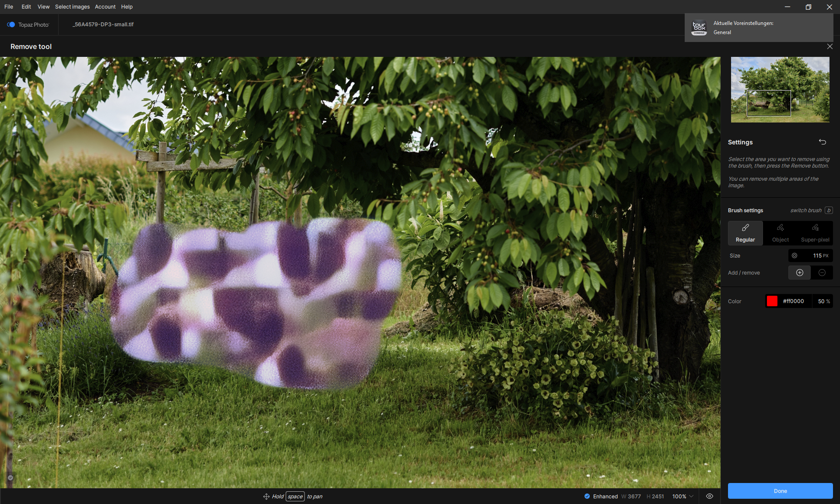
Task: Click the reset settings arrow icon
Action: click(x=822, y=142)
